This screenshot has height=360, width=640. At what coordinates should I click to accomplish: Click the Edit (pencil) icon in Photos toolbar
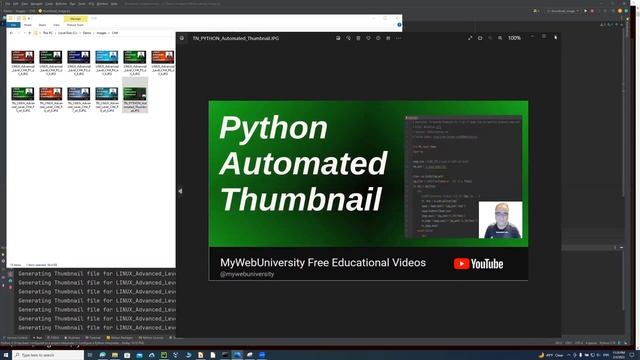338,38
